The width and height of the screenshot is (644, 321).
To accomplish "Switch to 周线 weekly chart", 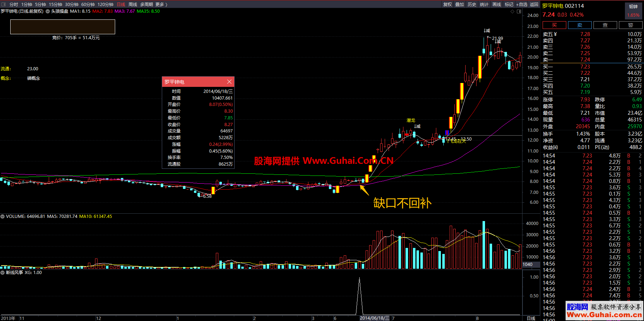I will (132, 5).
